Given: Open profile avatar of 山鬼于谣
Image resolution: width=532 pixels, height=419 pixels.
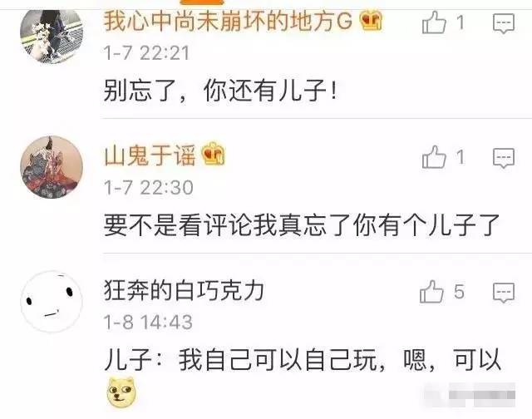Looking at the screenshot, I should click(52, 167).
